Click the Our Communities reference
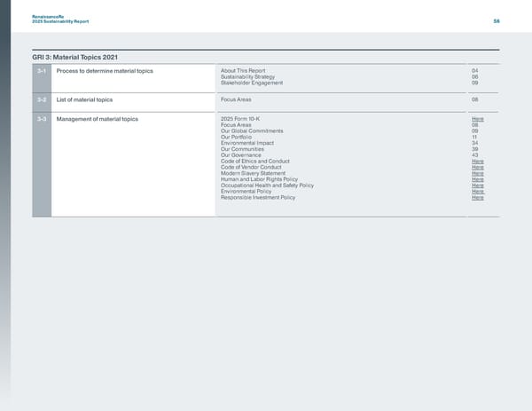532x411 pixels. (242, 149)
